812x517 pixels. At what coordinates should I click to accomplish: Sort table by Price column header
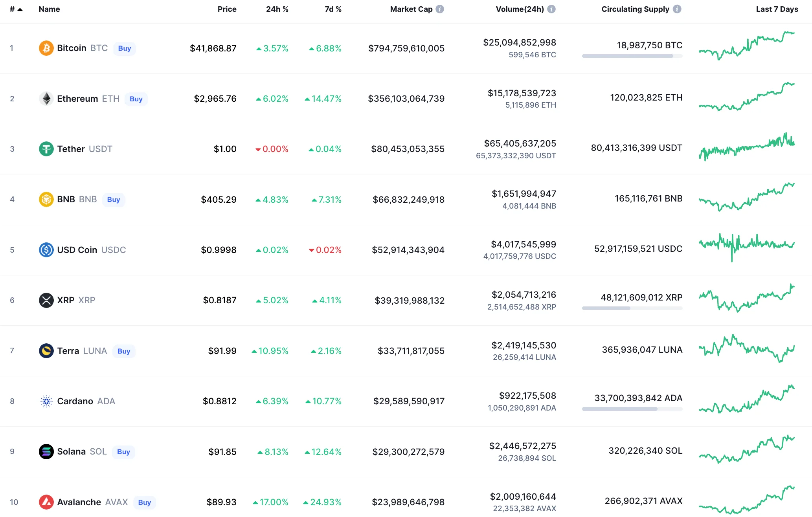[x=227, y=9]
